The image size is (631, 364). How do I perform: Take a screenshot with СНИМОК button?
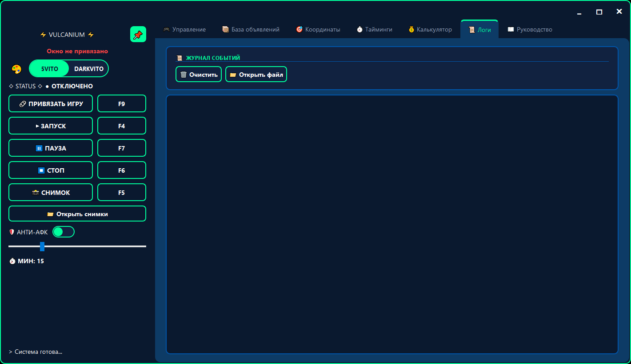[x=51, y=192]
